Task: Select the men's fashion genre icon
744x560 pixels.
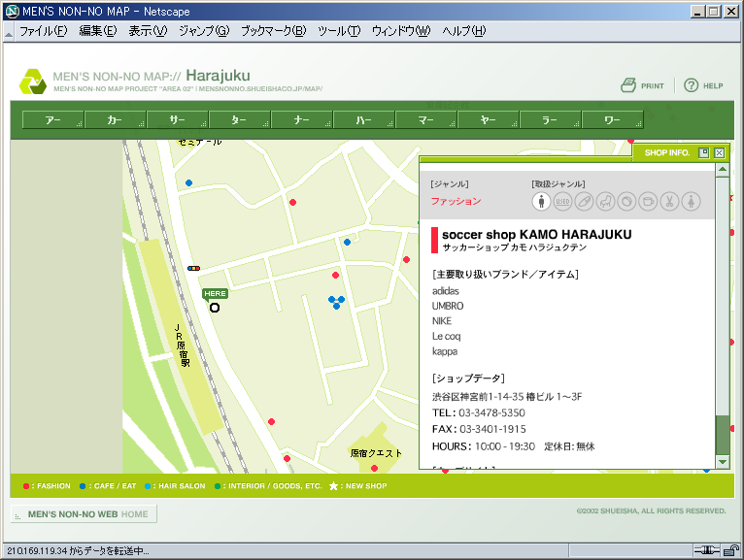Action: coord(541,202)
